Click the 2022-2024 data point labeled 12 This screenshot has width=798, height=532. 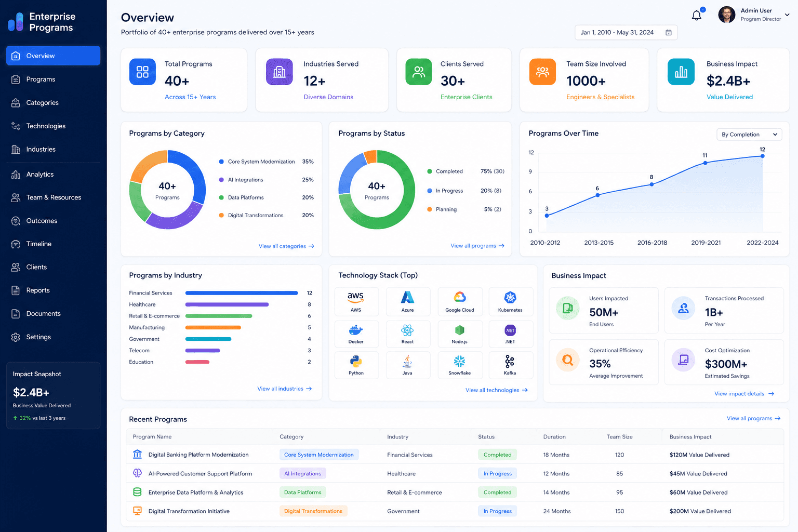763,156
